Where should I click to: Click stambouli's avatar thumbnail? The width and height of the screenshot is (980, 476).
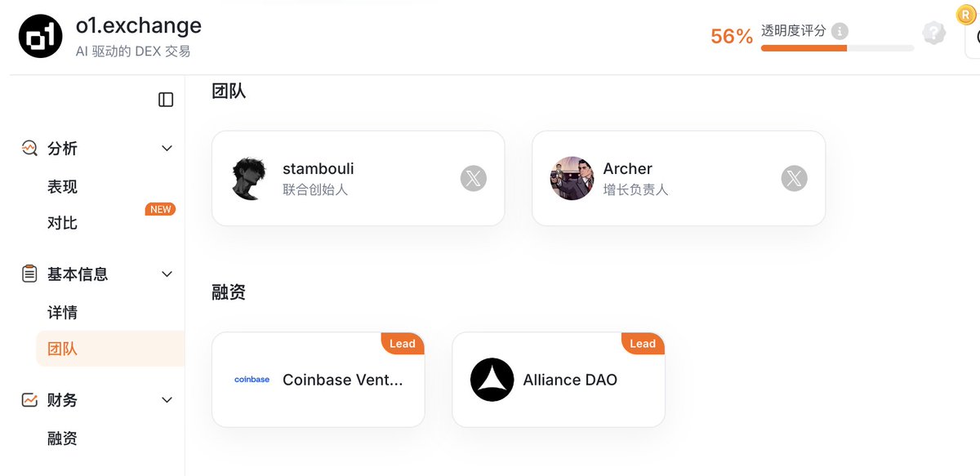coord(249,178)
